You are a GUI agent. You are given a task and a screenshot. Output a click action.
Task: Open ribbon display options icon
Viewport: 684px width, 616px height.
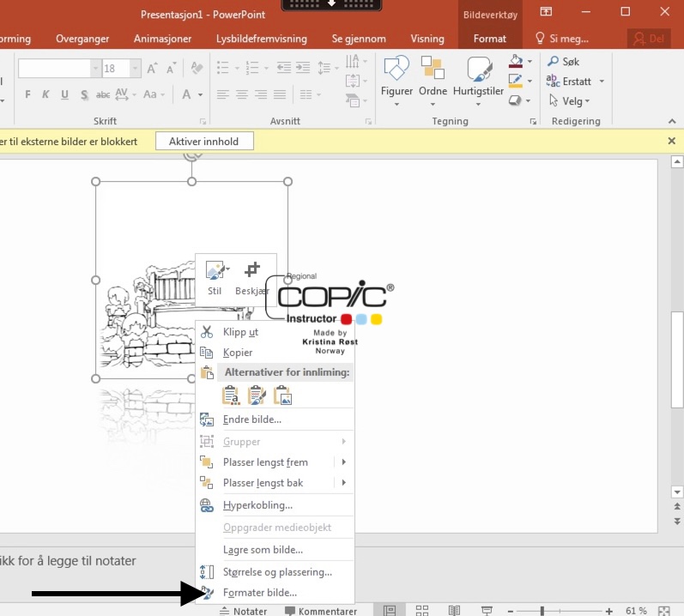point(546,11)
